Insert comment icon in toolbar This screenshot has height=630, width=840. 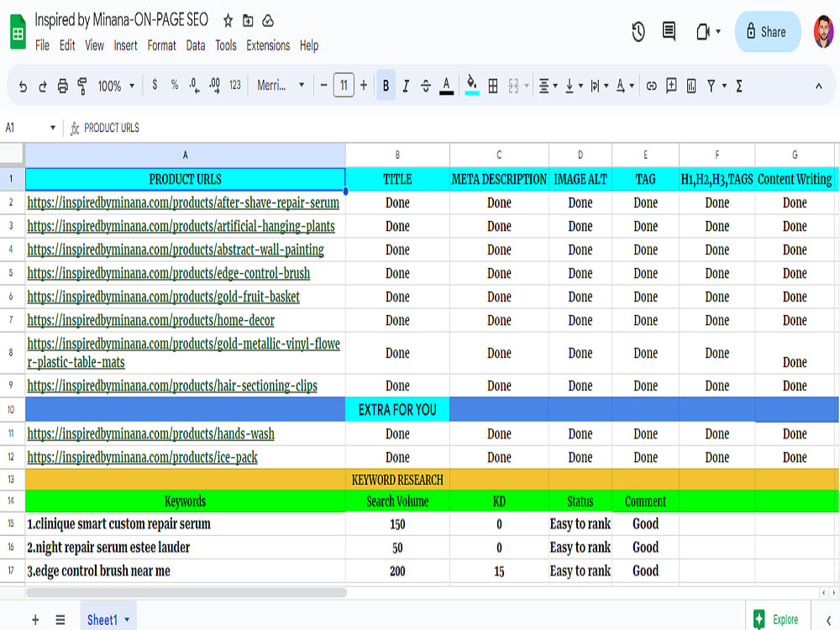point(671,86)
